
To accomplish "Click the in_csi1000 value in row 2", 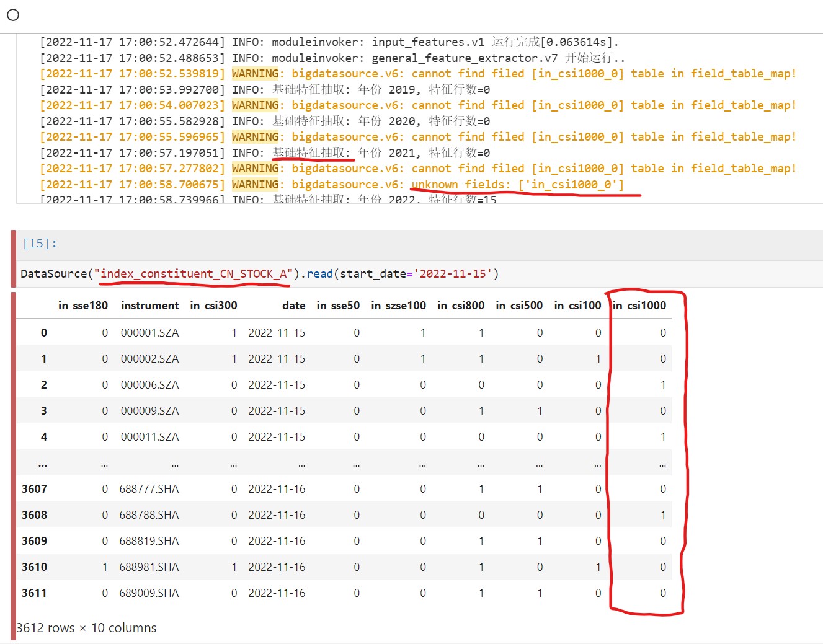I will coord(663,385).
